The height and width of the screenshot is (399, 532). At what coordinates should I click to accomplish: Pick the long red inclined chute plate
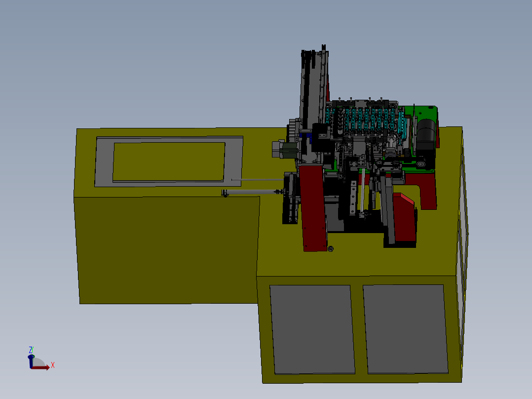pyautogui.click(x=313, y=208)
